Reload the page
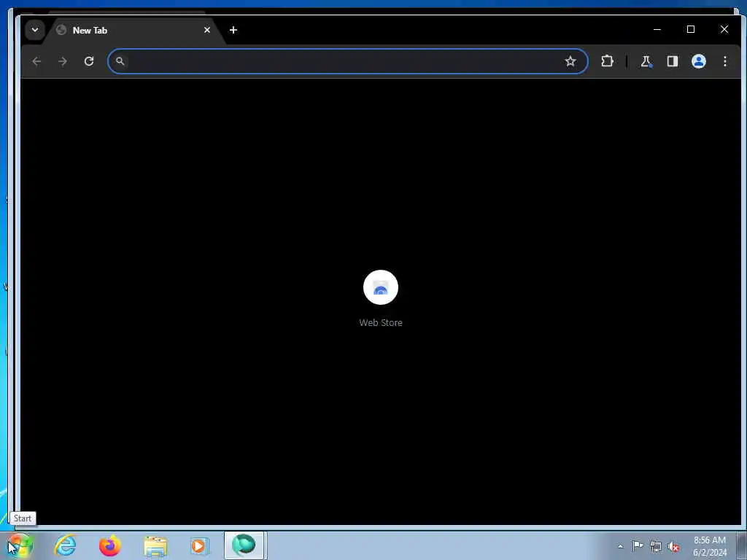This screenshot has width=747, height=560. pyautogui.click(x=88, y=61)
